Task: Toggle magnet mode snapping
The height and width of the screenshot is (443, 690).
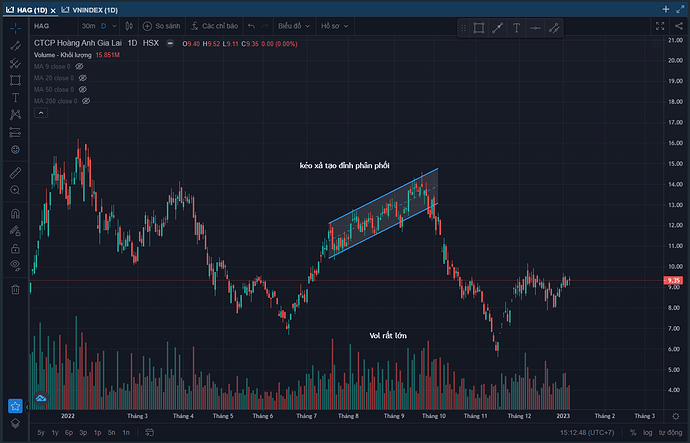Action: tap(15, 214)
